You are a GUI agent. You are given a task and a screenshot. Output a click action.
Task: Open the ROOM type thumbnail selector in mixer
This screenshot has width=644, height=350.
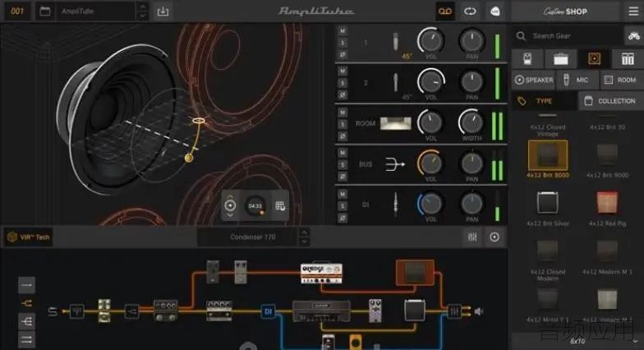tap(396, 123)
